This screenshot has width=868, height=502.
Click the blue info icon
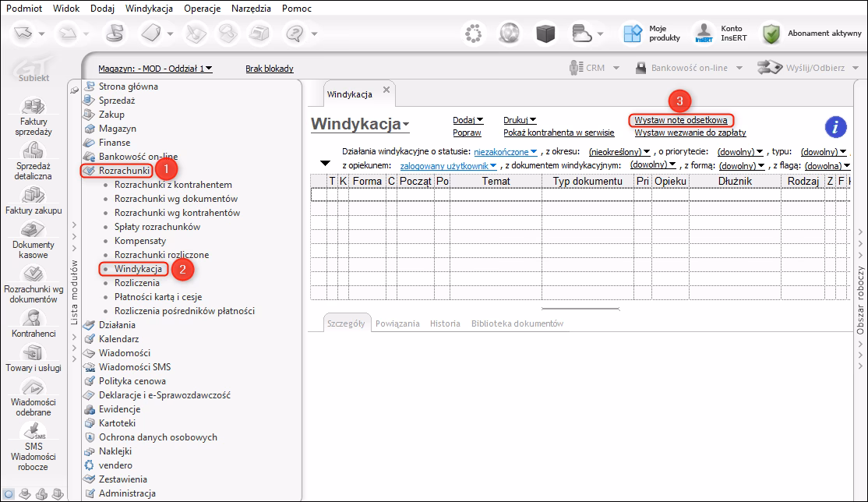pyautogui.click(x=835, y=127)
